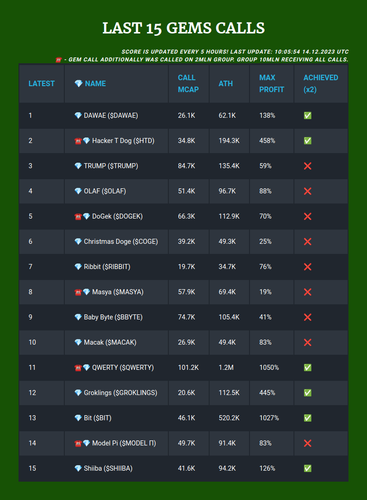The height and width of the screenshot is (500, 367).
Task: Click the red cross in the Masya row
Action: 308,292
